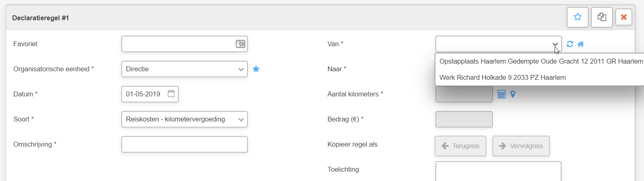Collapse the Van dropdown chevron
Image resolution: width=644 pixels, height=181 pixels.
tap(555, 44)
